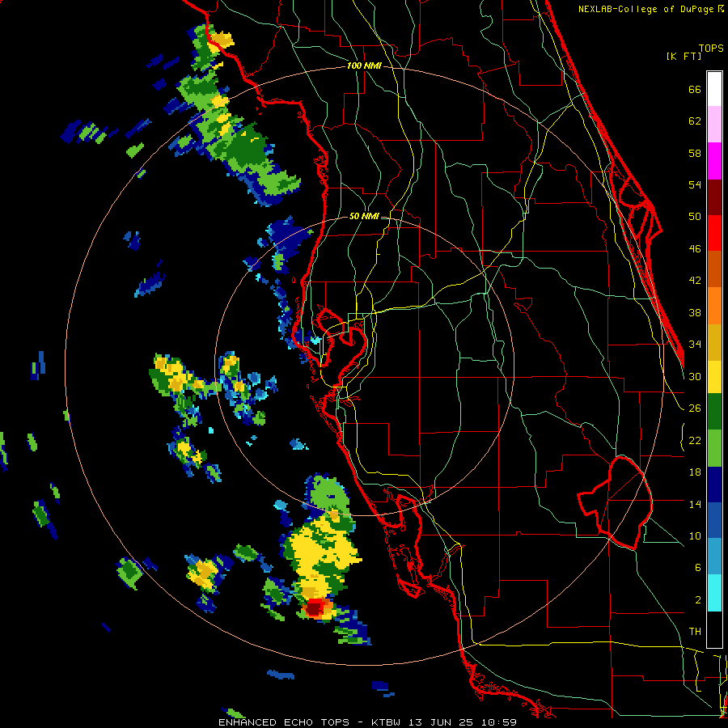Select the TH threshold label on the legend
This screenshot has width=728, height=728.
coord(695,632)
